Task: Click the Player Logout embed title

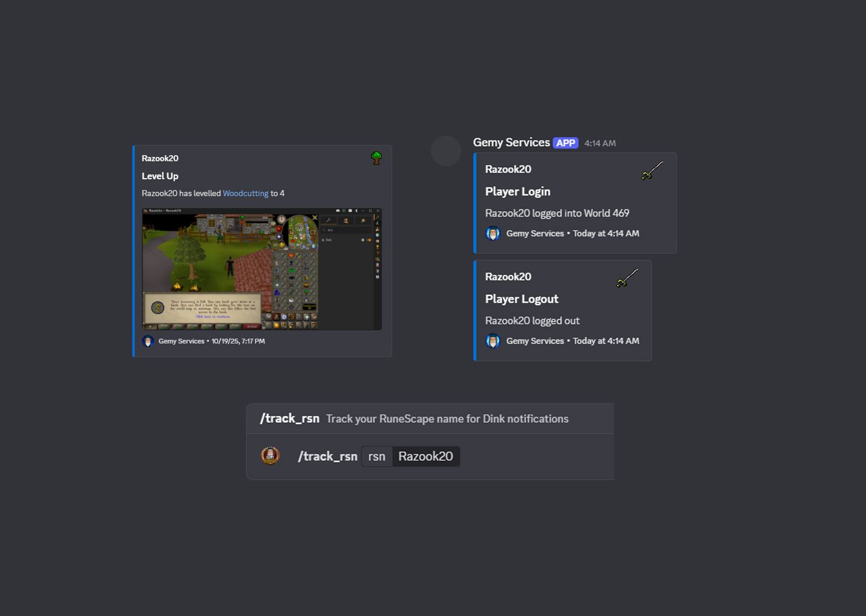Action: pos(522,299)
